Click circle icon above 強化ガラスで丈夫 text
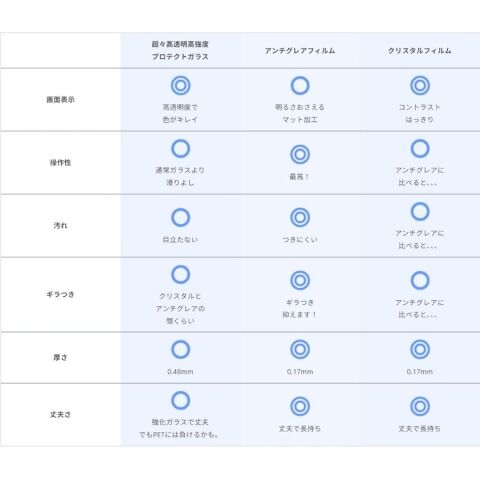This screenshot has width=480, height=480. point(180,400)
